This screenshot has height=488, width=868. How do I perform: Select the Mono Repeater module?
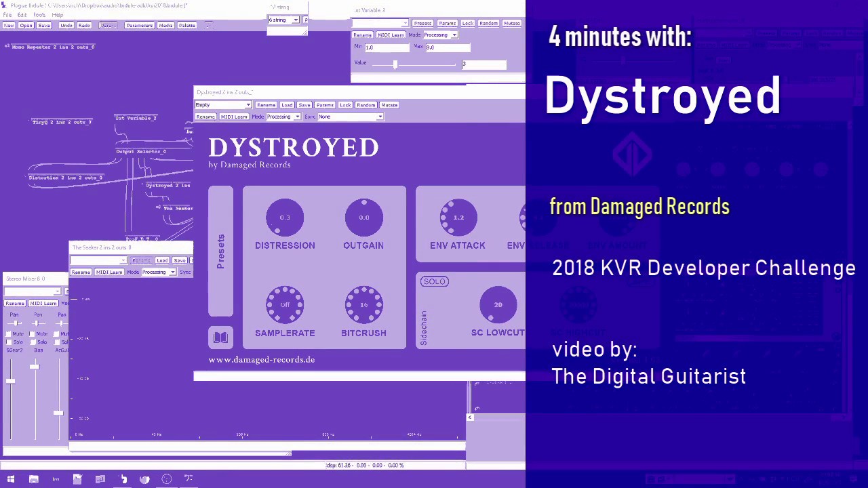(x=53, y=47)
